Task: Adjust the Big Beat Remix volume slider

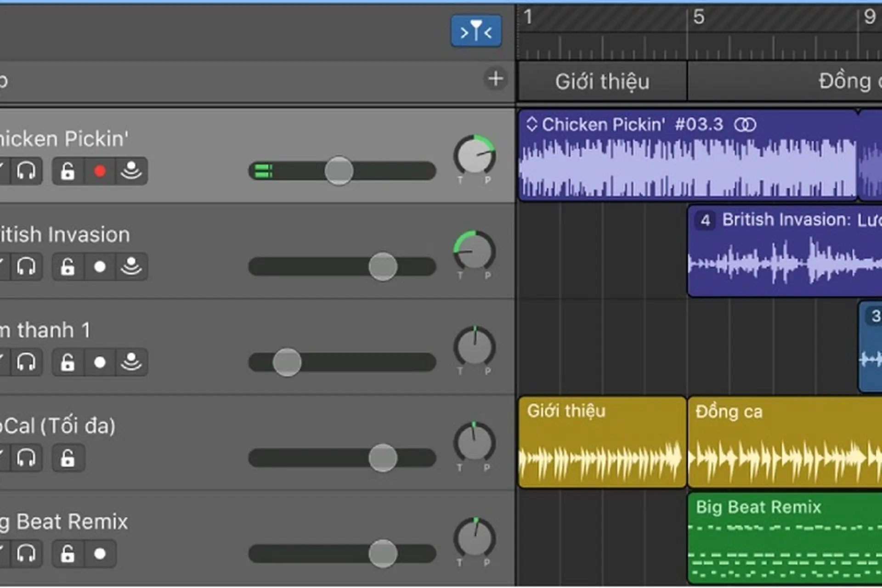Action: [383, 553]
